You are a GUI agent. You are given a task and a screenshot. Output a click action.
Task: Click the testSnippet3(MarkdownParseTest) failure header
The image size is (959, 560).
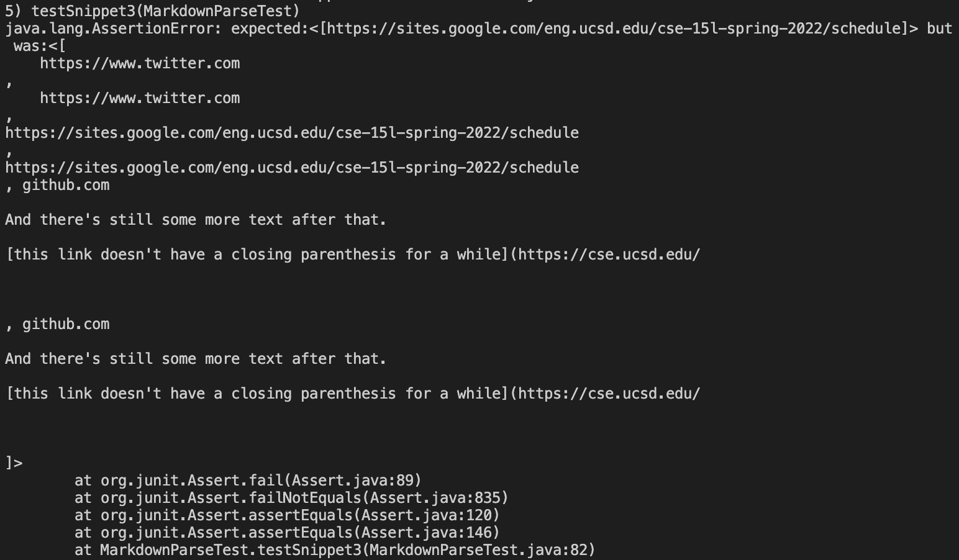tap(152, 11)
